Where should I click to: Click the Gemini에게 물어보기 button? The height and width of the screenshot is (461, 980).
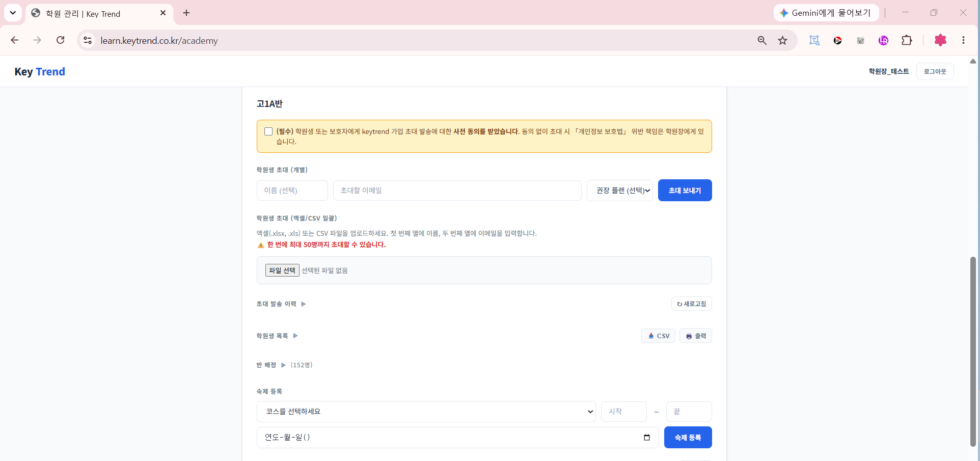pos(826,13)
